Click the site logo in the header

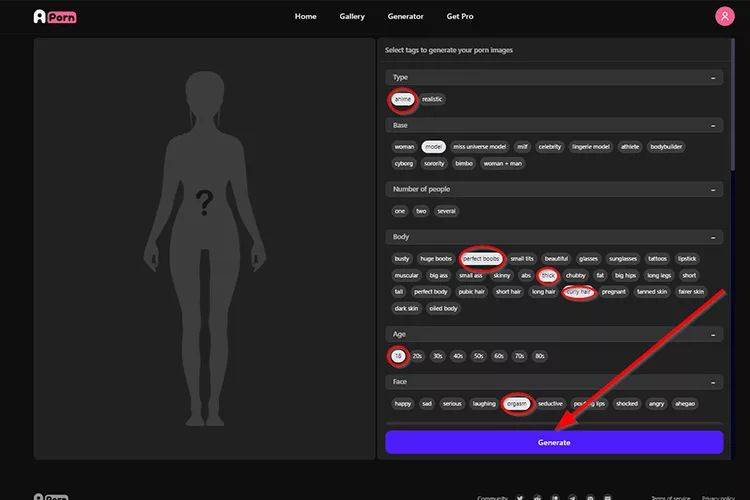point(55,17)
